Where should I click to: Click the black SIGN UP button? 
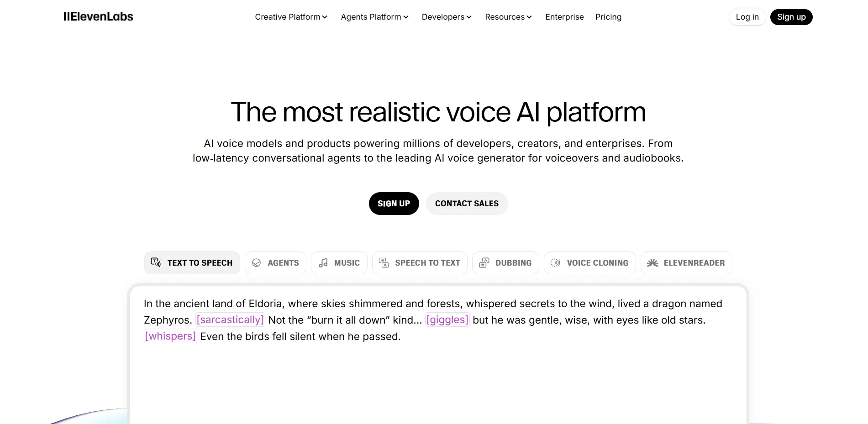point(394,204)
